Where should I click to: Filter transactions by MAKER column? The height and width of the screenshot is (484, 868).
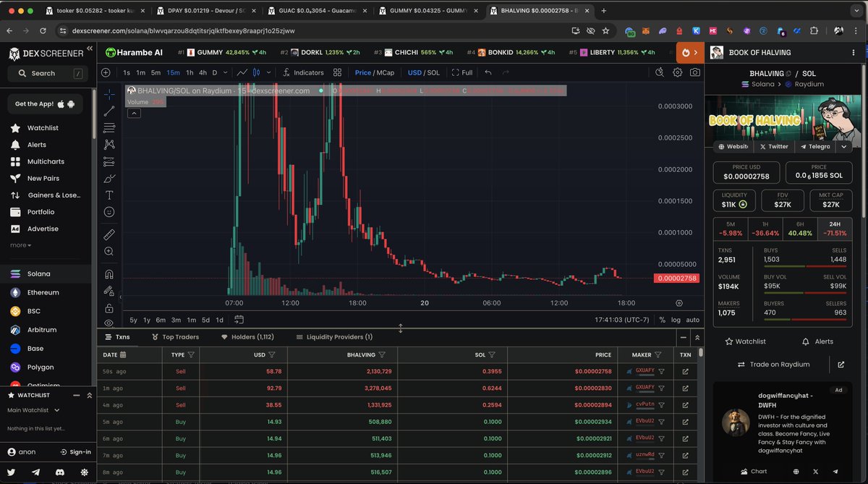[658, 354]
